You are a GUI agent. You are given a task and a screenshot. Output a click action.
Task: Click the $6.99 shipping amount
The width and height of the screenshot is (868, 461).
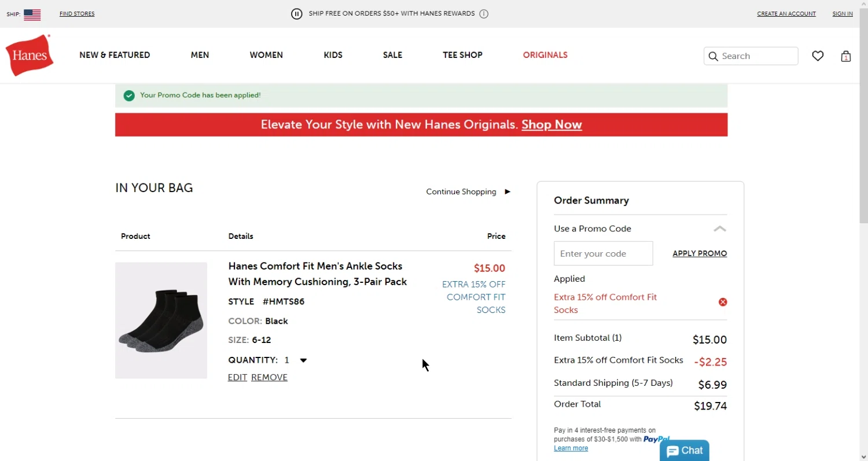tap(712, 385)
